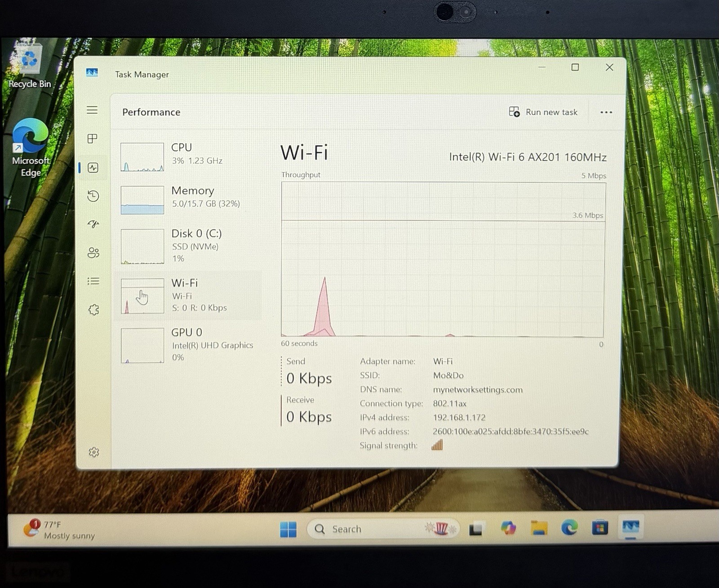Click the taskbar Search box
Image resolution: width=719 pixels, height=588 pixels.
pos(383,529)
